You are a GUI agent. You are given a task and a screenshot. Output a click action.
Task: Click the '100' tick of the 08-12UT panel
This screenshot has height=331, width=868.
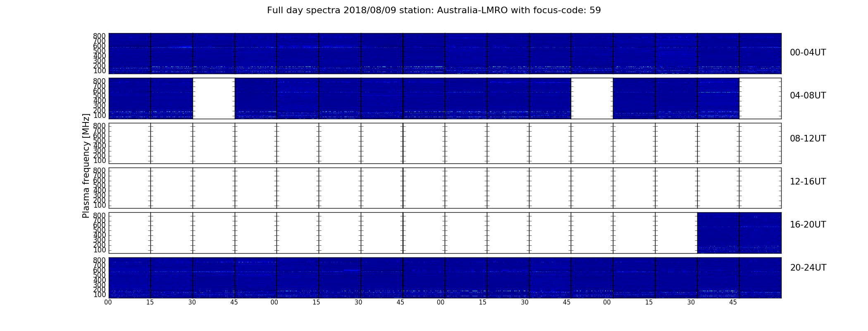pyautogui.click(x=100, y=161)
